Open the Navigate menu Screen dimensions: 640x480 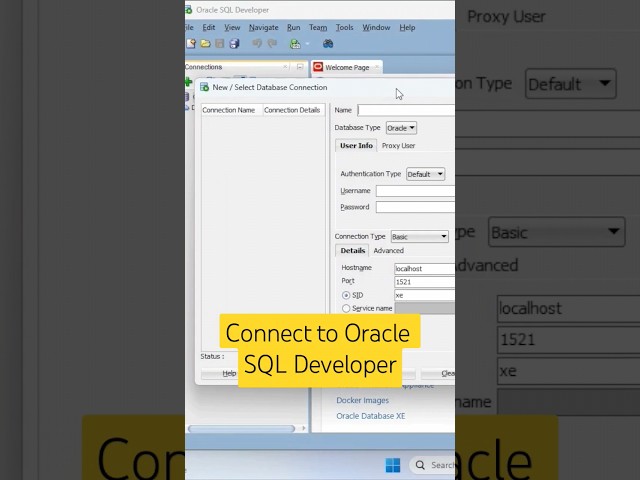point(264,27)
